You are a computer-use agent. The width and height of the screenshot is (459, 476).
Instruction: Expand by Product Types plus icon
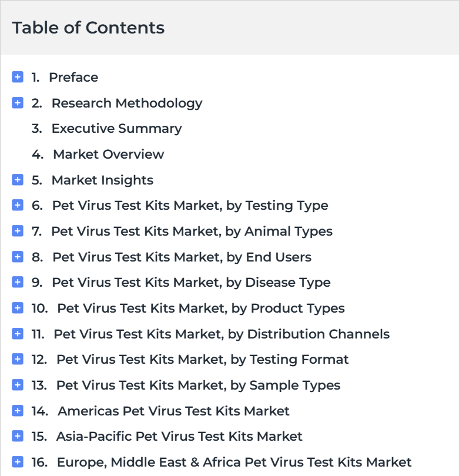pyautogui.click(x=18, y=308)
